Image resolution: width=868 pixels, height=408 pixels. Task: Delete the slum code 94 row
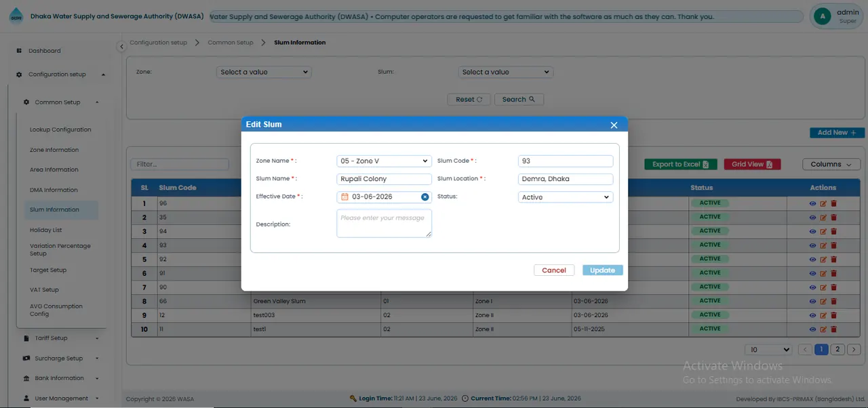point(833,231)
